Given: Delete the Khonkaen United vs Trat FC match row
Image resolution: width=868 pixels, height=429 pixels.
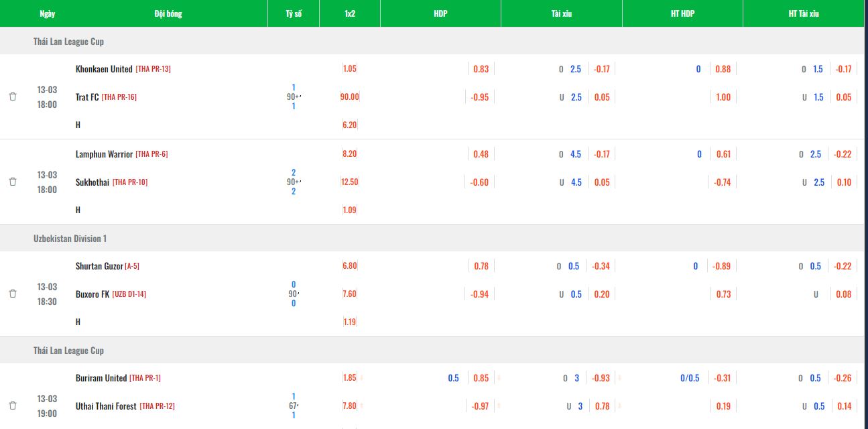Looking at the screenshot, I should click(x=13, y=97).
